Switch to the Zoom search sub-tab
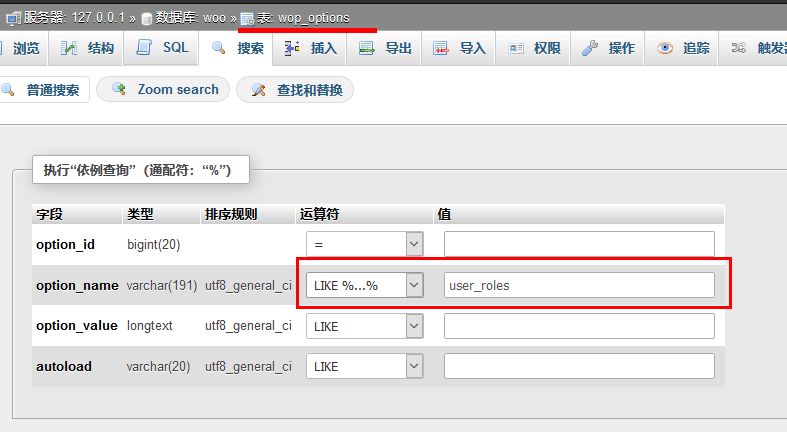The width and height of the screenshot is (787, 432). [166, 90]
